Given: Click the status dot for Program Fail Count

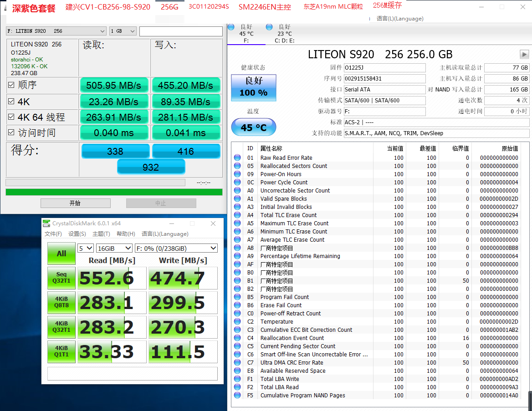Looking at the screenshot, I should [x=237, y=297].
